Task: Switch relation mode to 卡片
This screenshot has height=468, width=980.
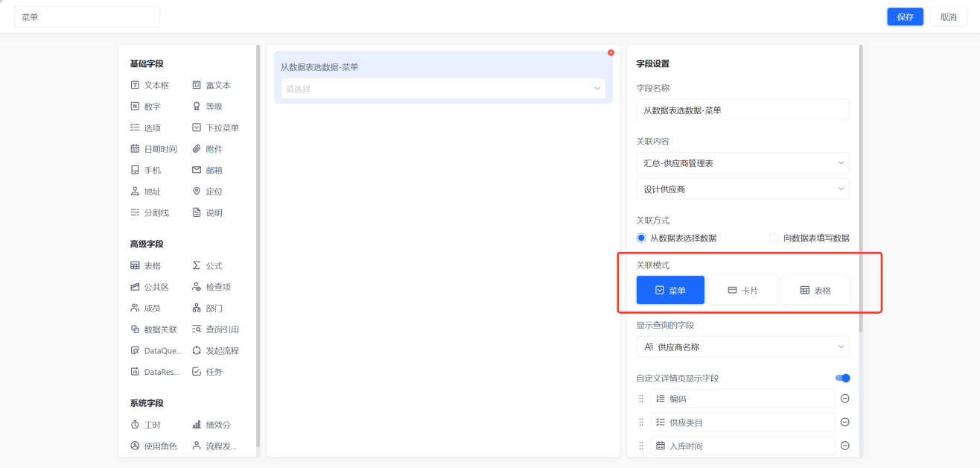Action: coord(742,290)
